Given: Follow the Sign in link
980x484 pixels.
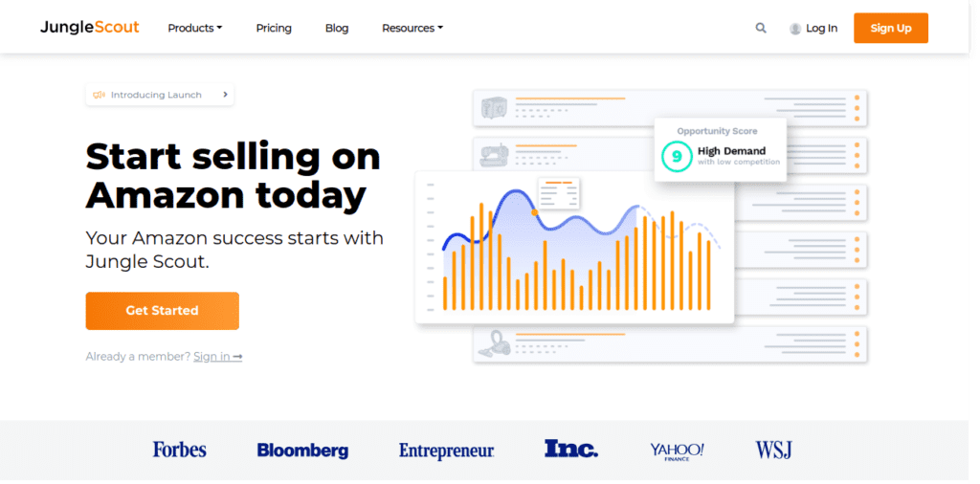Looking at the screenshot, I should [217, 357].
